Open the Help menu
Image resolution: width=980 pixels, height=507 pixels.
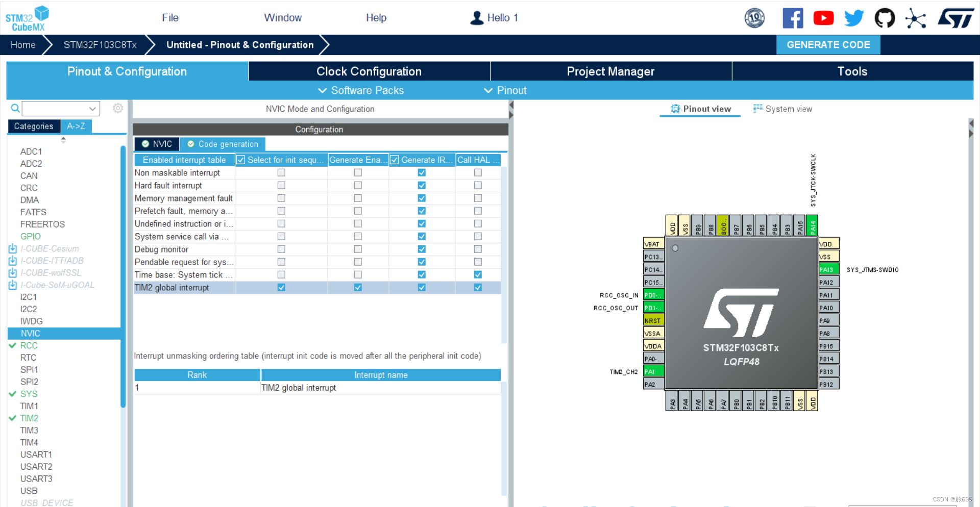[x=376, y=18]
